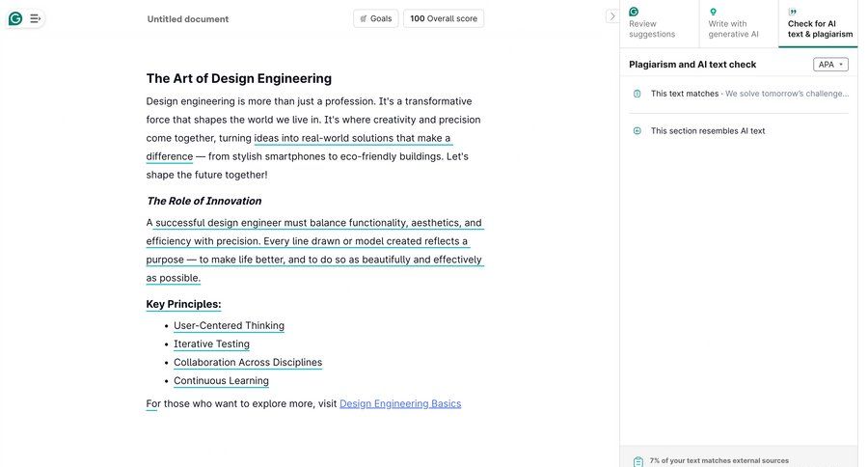This screenshot has width=868, height=467.
Task: Click the Collaboration Across Disciplines bullet
Action: point(248,362)
